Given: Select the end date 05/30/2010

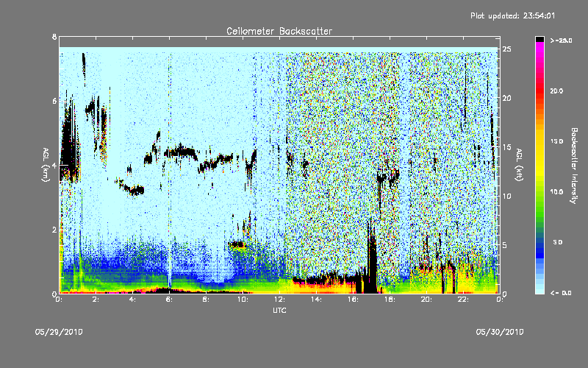Looking at the screenshot, I should [x=500, y=332].
